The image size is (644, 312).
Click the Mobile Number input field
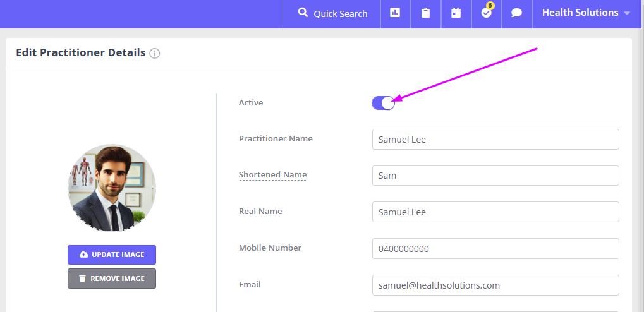tap(495, 249)
